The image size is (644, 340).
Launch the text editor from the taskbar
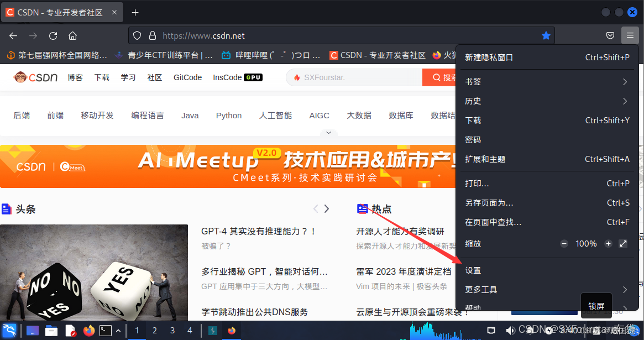(x=70, y=331)
